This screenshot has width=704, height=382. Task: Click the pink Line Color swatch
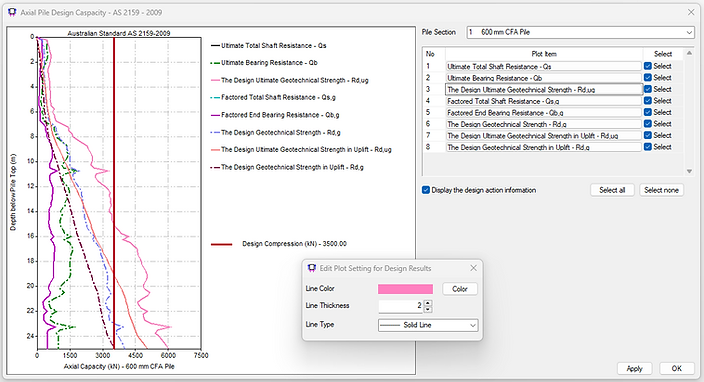405,289
